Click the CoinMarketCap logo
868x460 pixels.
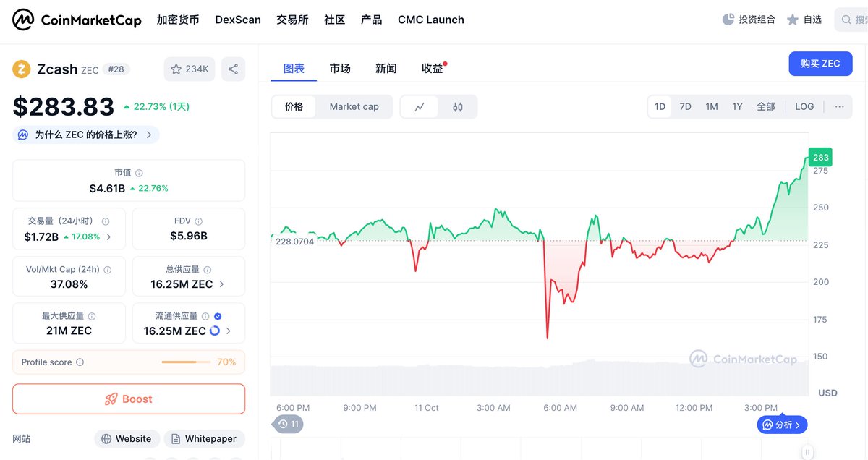pyautogui.click(x=77, y=20)
